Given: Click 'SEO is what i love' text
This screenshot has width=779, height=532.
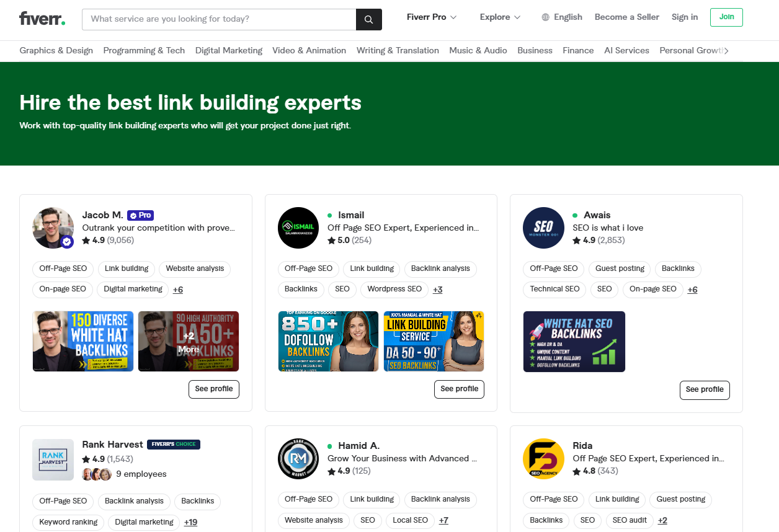Looking at the screenshot, I should (608, 228).
